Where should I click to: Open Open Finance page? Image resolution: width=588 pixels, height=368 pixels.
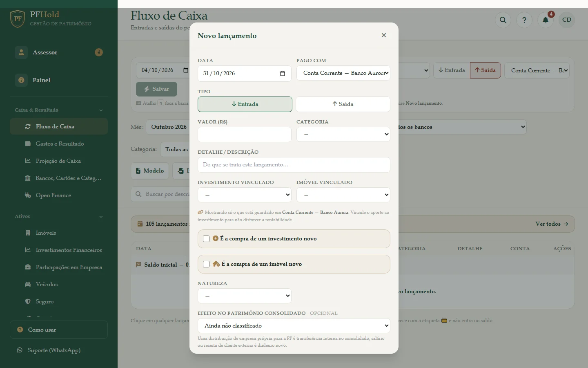[59, 195]
